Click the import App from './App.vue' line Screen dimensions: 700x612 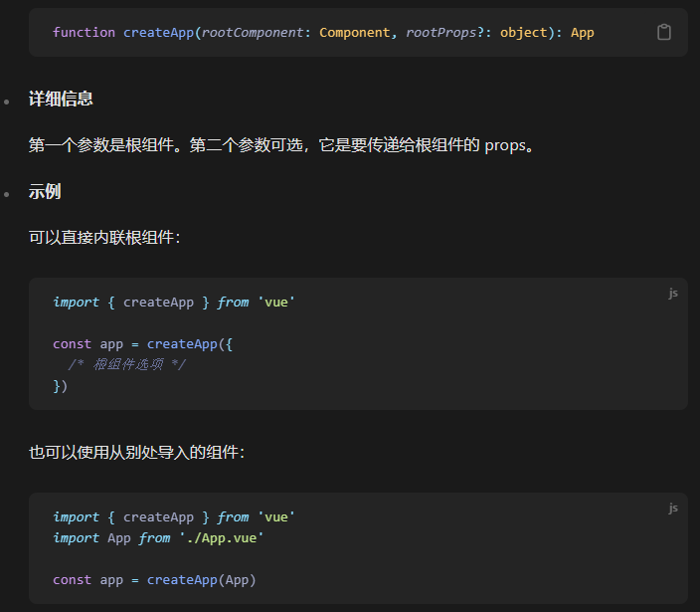[158, 537]
